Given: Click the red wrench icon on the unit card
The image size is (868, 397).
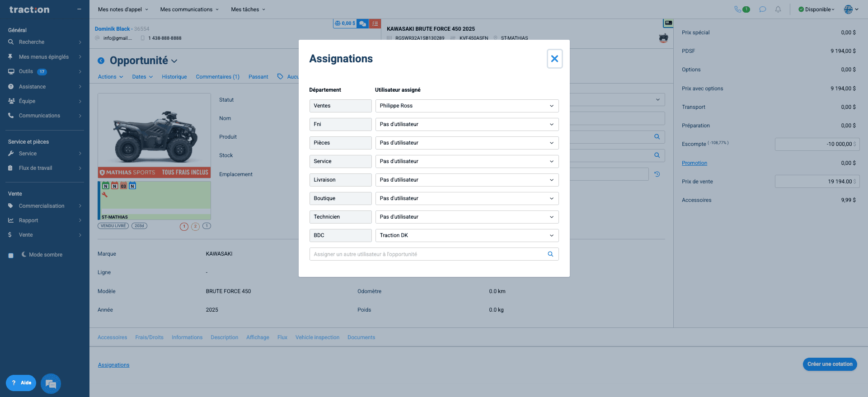Looking at the screenshot, I should pos(105,195).
